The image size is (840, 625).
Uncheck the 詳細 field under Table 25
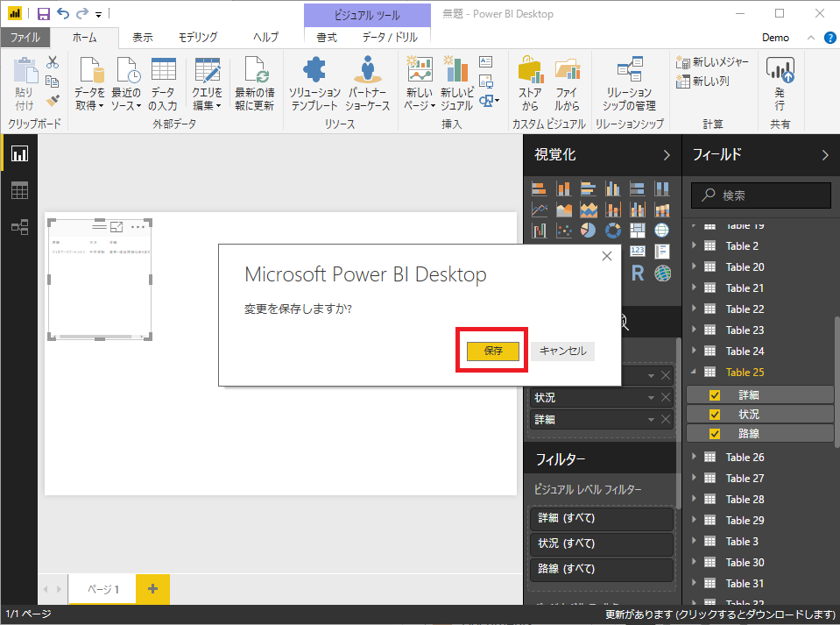(x=714, y=395)
